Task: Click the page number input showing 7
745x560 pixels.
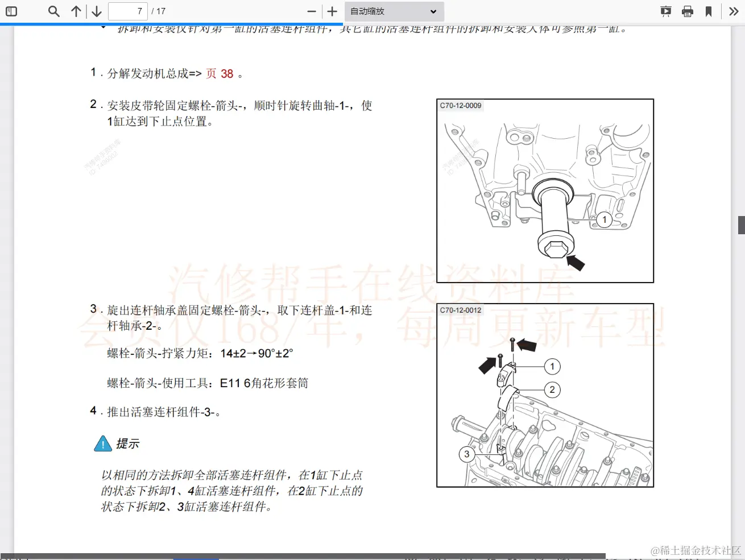Action: [x=128, y=11]
